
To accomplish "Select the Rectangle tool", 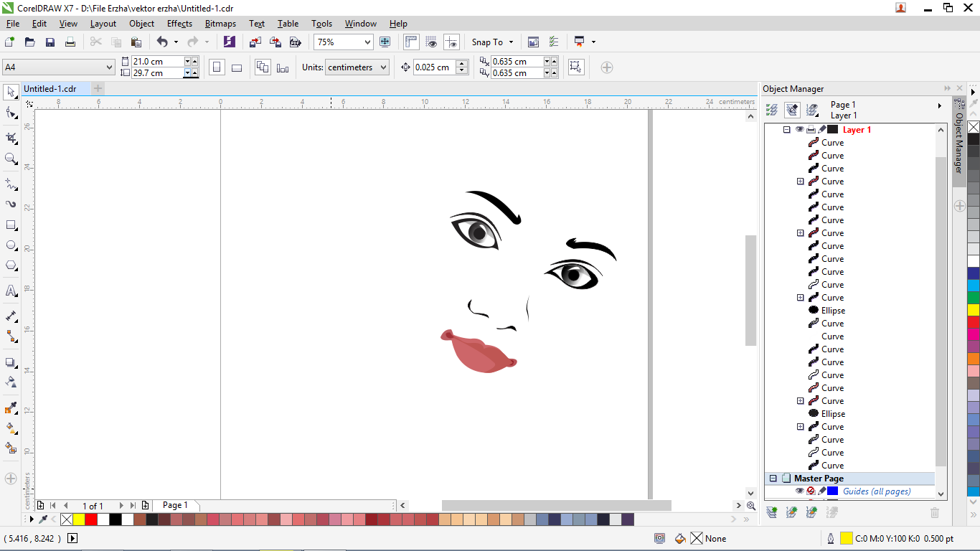I will (x=11, y=225).
